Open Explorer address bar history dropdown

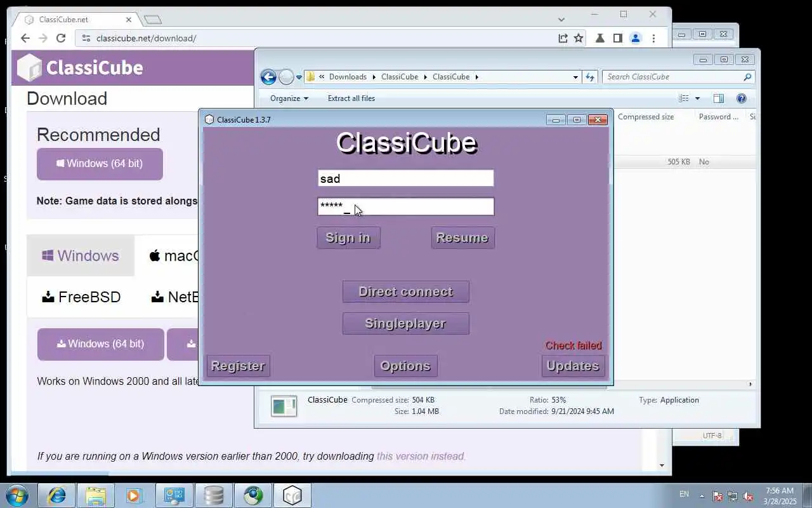575,77
